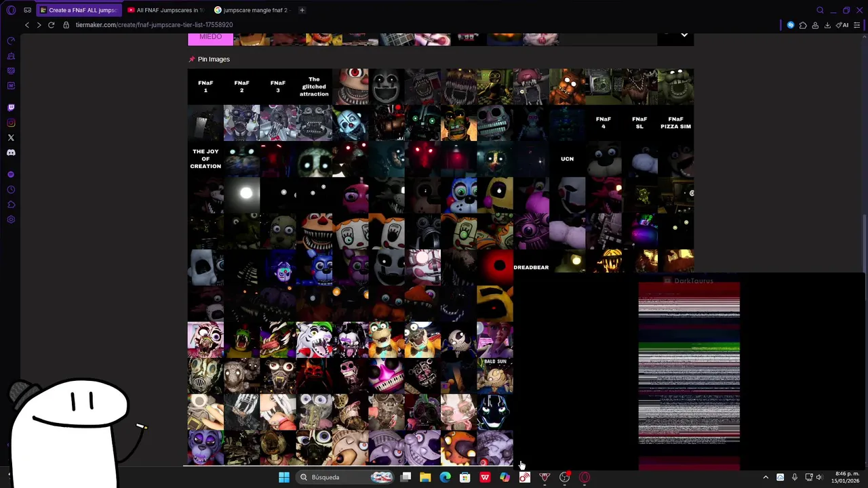
Task: Select the FNaF SL label tile
Action: point(639,123)
